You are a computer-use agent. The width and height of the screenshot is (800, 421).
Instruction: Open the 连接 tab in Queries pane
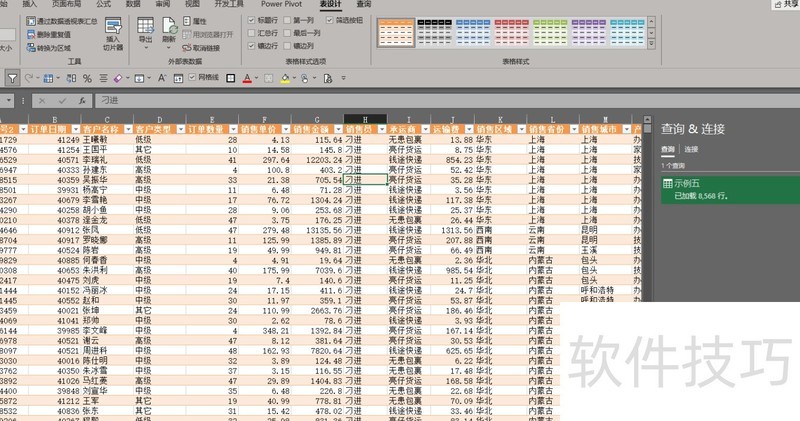[690, 150]
